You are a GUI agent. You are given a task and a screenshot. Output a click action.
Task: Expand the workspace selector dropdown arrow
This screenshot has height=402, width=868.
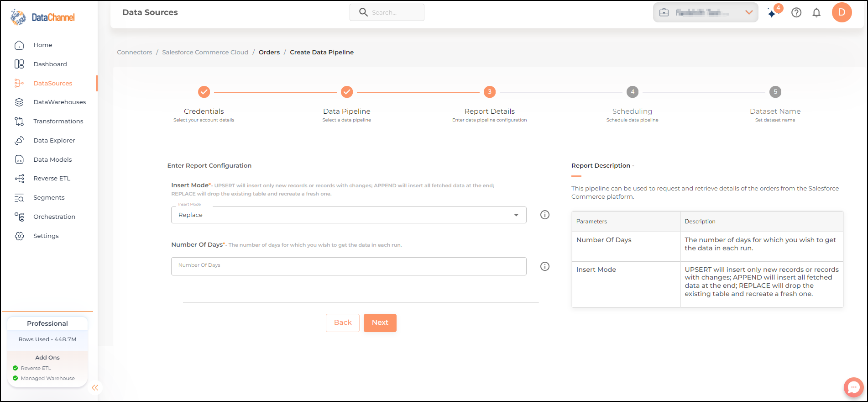(749, 12)
